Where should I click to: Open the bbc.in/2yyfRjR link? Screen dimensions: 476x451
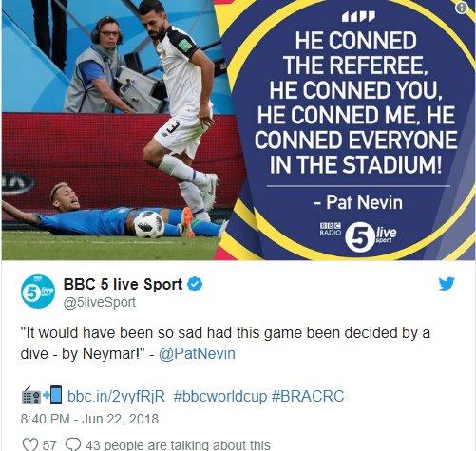pos(116,396)
